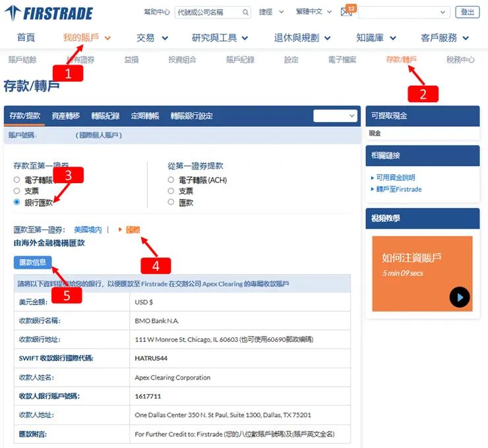Open 轉戶至Firstrade link
Screen dimensions: 488x448
coord(399,189)
